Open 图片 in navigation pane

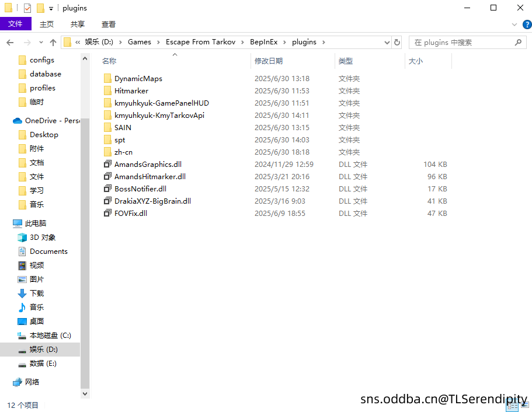click(37, 279)
